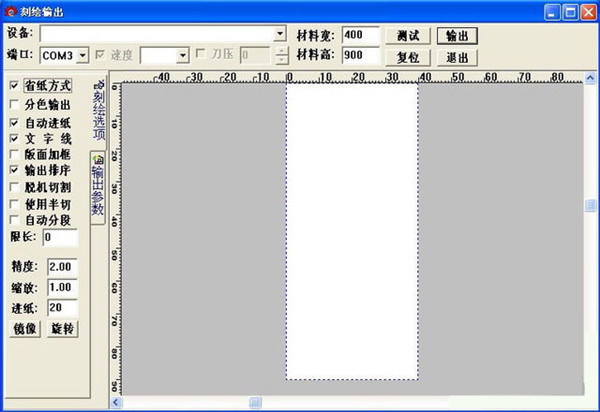This screenshot has width=600, height=412.
Task: Expand the 端口 COM3 port dropdown
Action: (x=83, y=54)
